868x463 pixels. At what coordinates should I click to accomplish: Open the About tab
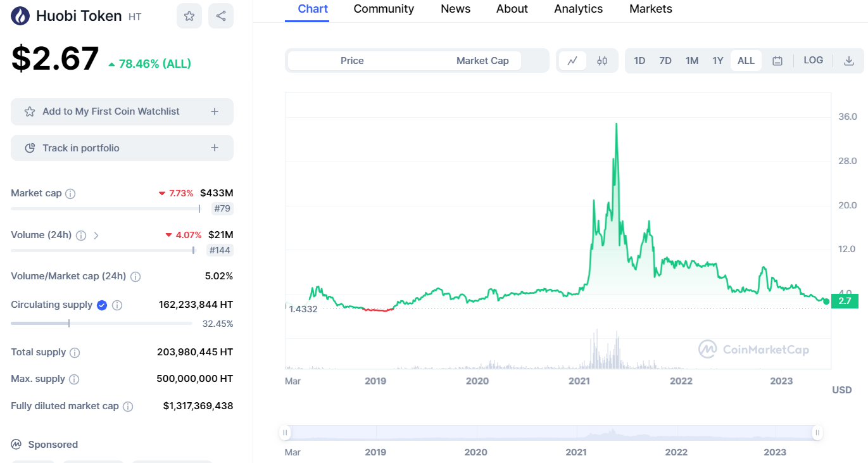pos(512,9)
